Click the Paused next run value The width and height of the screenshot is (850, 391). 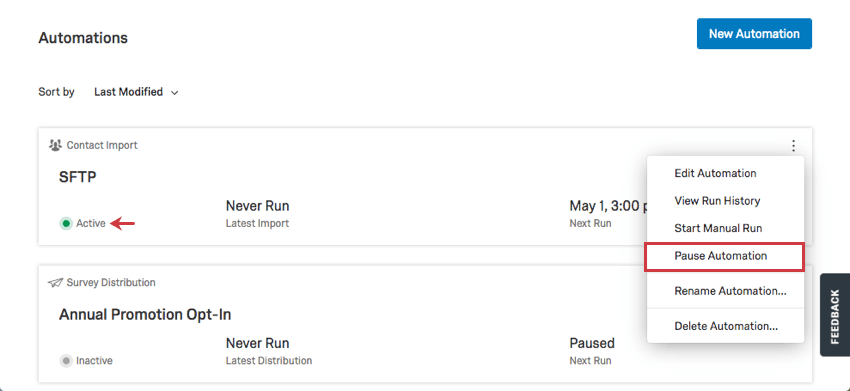click(x=592, y=343)
